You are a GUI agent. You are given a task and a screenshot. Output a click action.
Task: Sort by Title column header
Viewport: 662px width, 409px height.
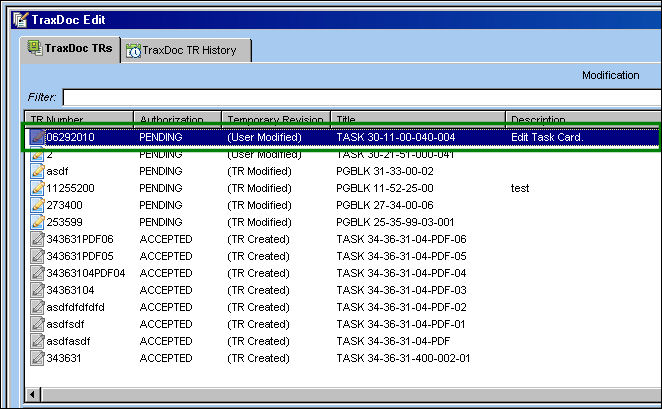coord(418,119)
